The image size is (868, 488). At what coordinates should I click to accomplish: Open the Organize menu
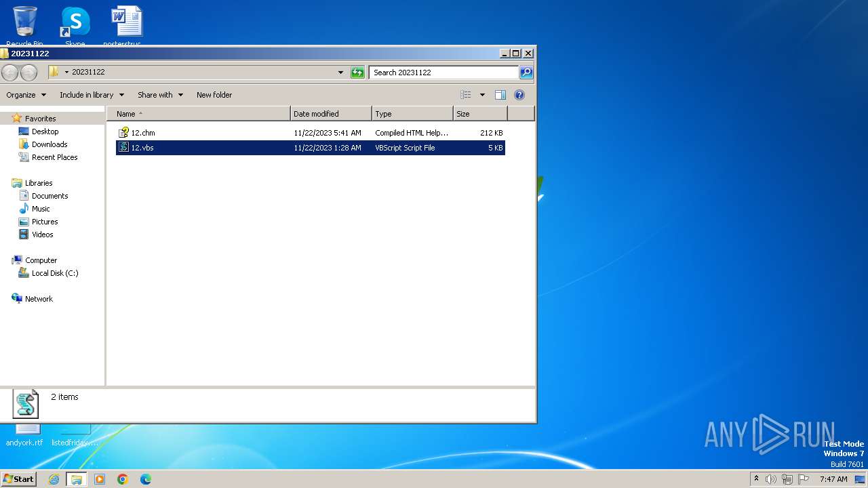pyautogui.click(x=26, y=95)
